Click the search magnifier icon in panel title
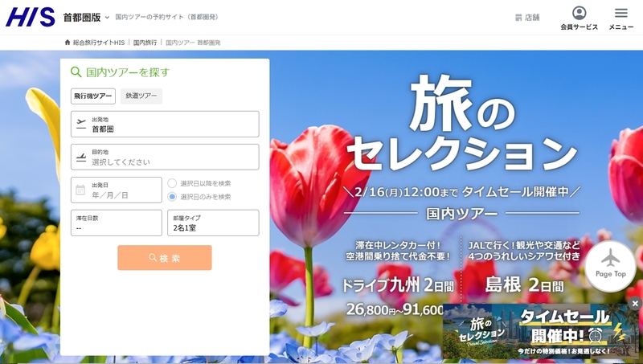Screen dimensions: 643x364 76,72
